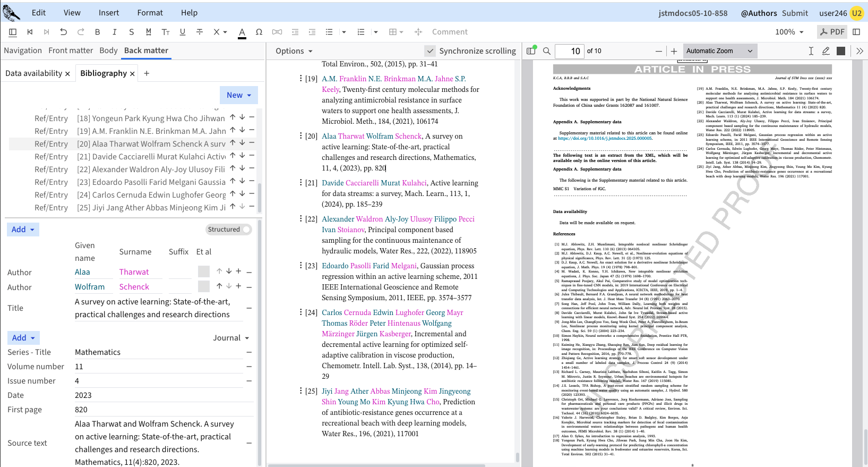Open the Format menu
This screenshot has height=467, width=868.
coord(150,13)
